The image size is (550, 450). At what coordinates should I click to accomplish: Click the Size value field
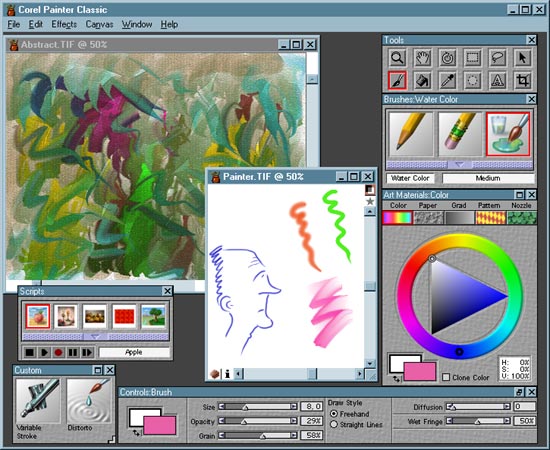click(311, 407)
